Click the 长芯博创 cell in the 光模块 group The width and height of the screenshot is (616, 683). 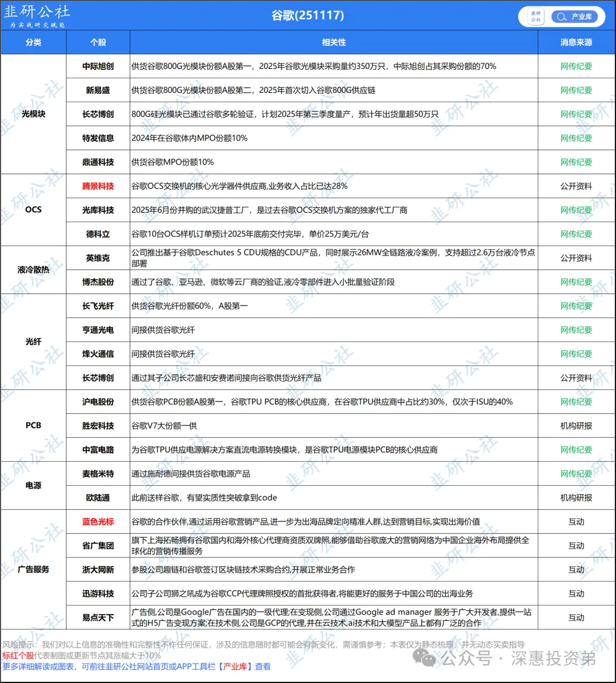pos(98,114)
